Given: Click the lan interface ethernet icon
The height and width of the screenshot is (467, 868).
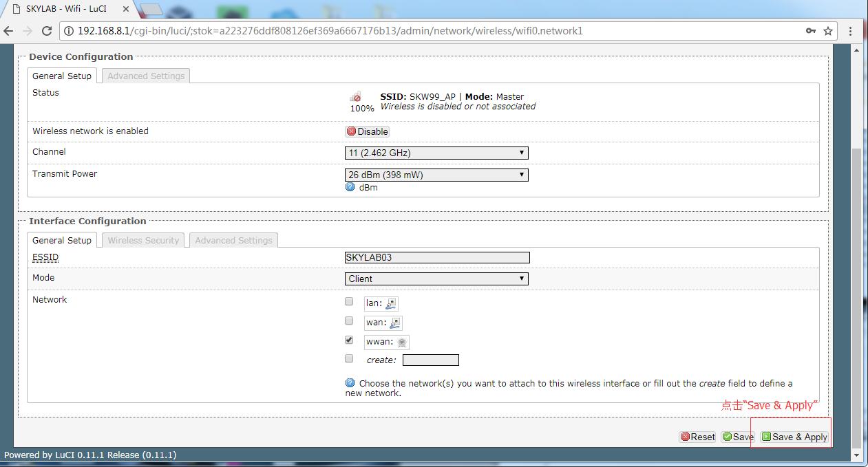Looking at the screenshot, I should point(390,303).
